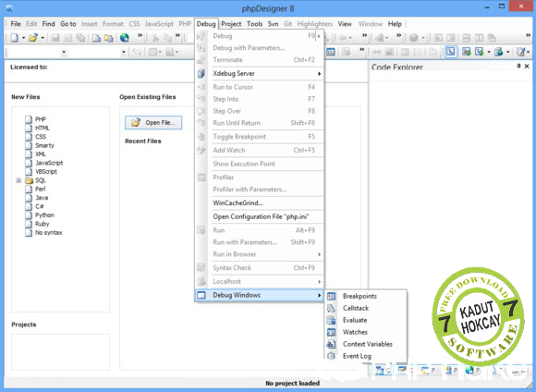Click the grayed Save floppy disk icon

tap(55, 38)
